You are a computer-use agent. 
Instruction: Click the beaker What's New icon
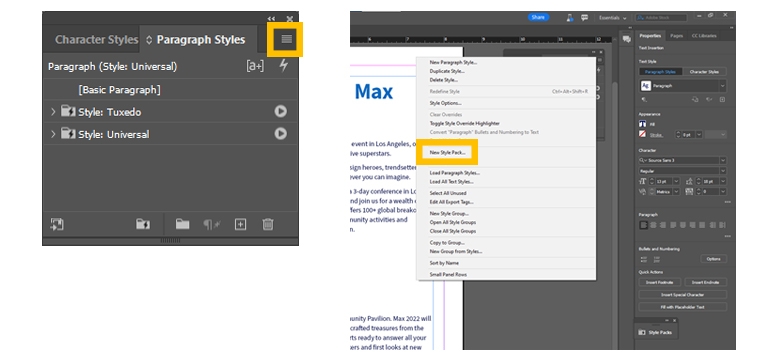[569, 17]
